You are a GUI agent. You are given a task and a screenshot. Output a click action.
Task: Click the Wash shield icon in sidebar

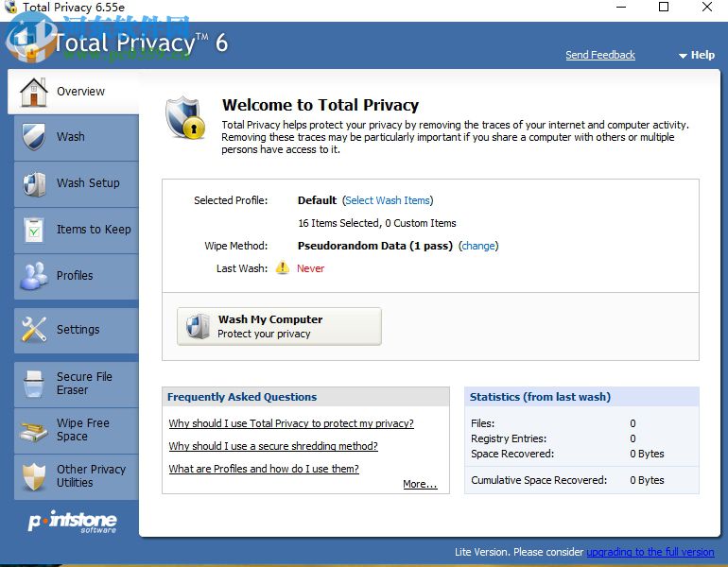(33, 136)
